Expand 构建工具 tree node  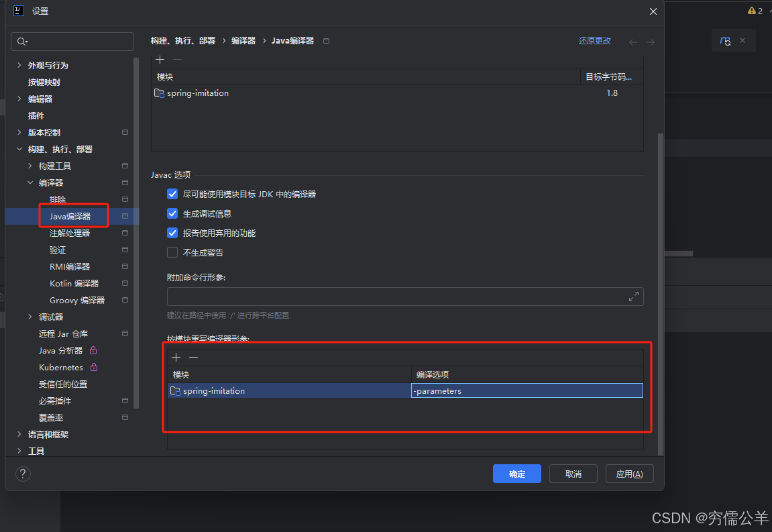(30, 166)
